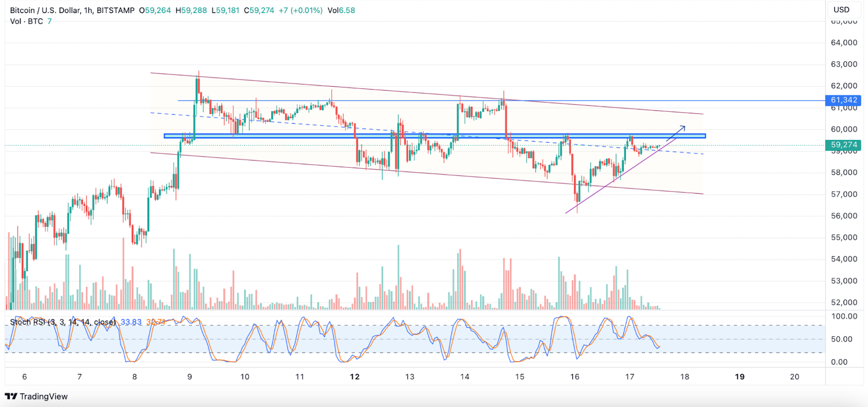This screenshot has height=407, width=868.
Task: Click the 50.00 Stoch RSI scale value
Action: pos(842,339)
